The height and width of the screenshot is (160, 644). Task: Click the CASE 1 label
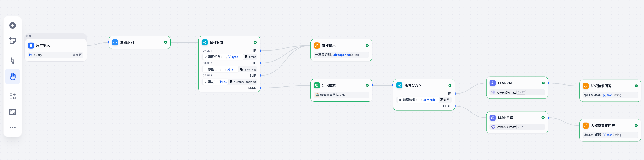[x=207, y=51]
